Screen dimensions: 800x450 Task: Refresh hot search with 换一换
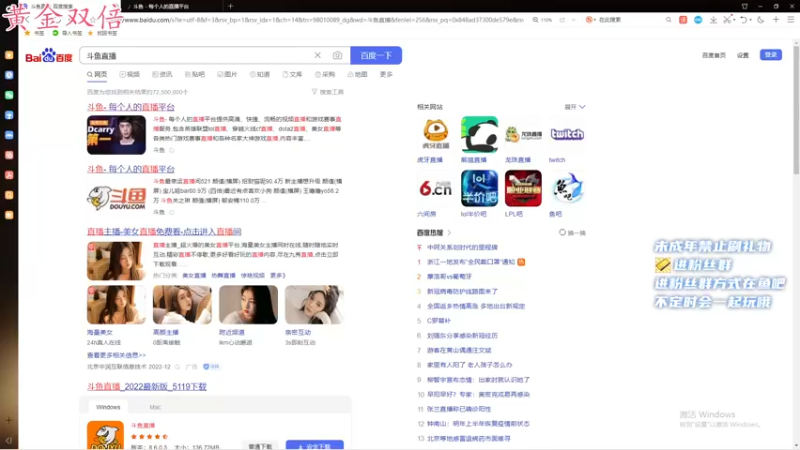click(572, 233)
